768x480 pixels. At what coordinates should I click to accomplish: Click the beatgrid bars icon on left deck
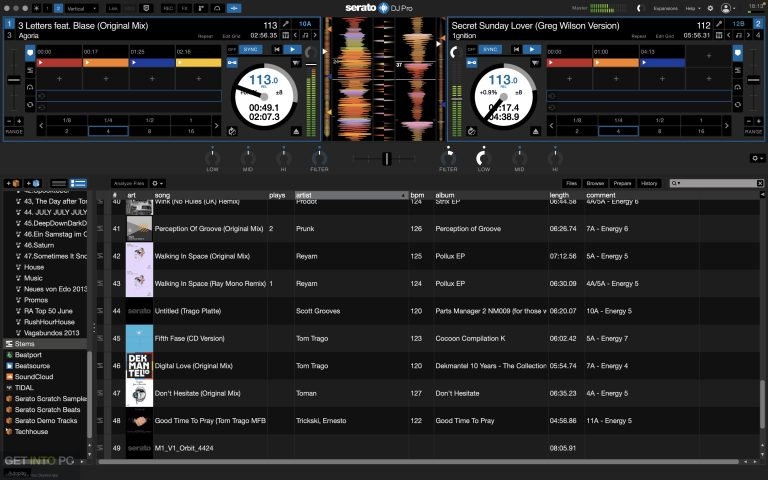click(x=285, y=35)
